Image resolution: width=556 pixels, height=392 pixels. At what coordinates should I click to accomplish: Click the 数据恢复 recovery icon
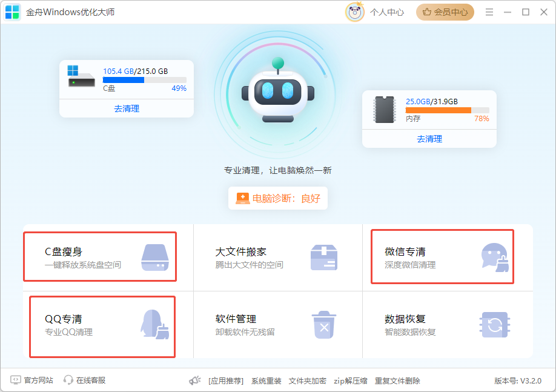click(x=495, y=325)
